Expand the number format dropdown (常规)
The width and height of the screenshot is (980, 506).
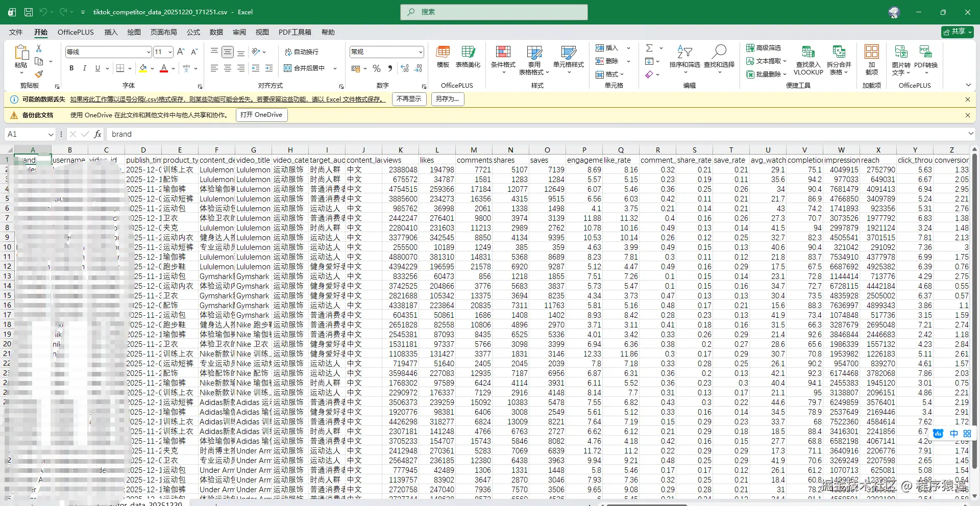(421, 52)
